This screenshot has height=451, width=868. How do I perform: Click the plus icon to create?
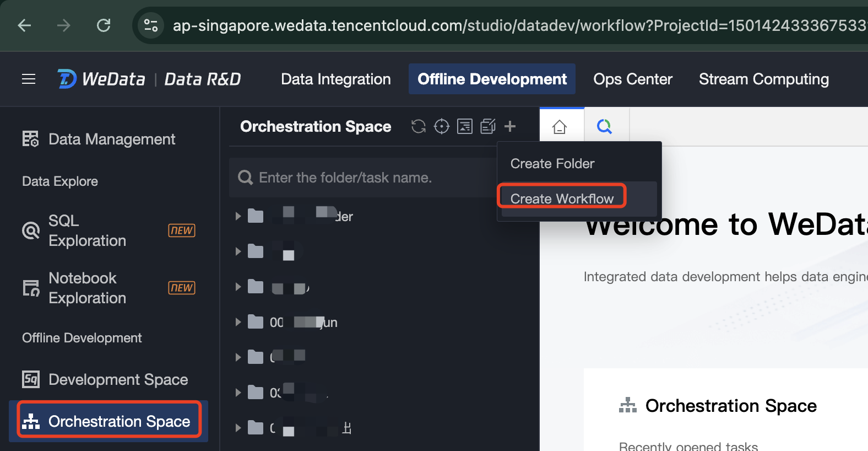(x=510, y=126)
